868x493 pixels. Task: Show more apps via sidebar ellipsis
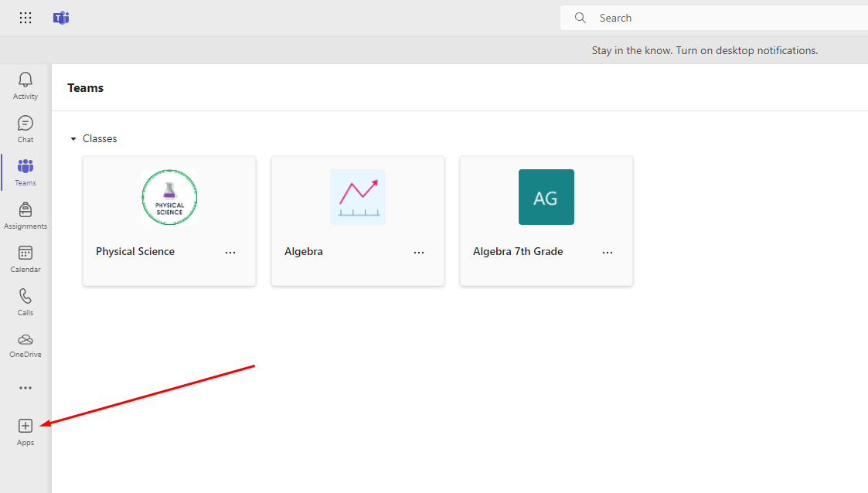(x=26, y=388)
